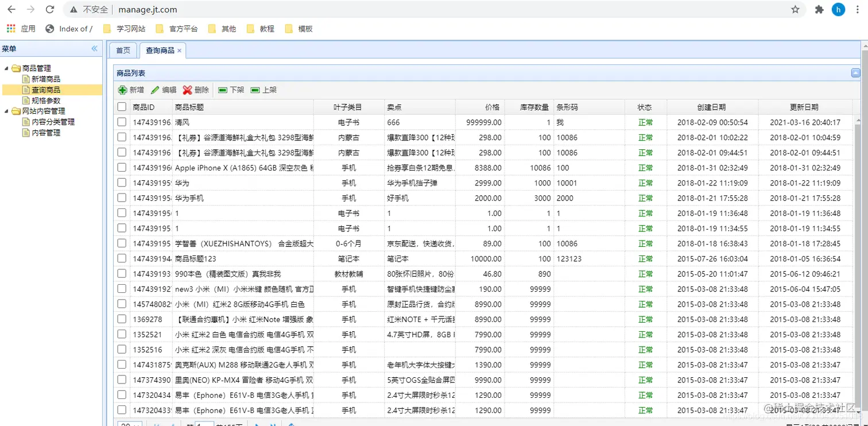Click the 删除 delete toolbar button

tap(196, 90)
